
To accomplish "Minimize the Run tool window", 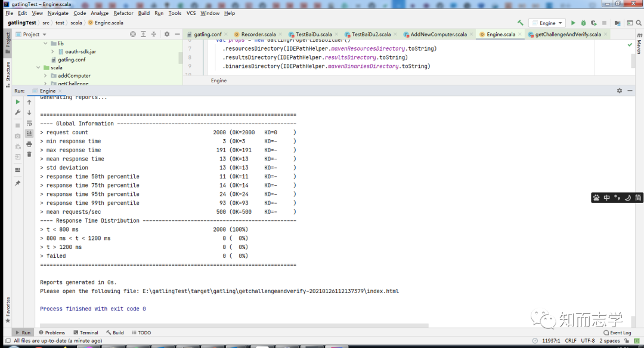I will click(x=630, y=91).
